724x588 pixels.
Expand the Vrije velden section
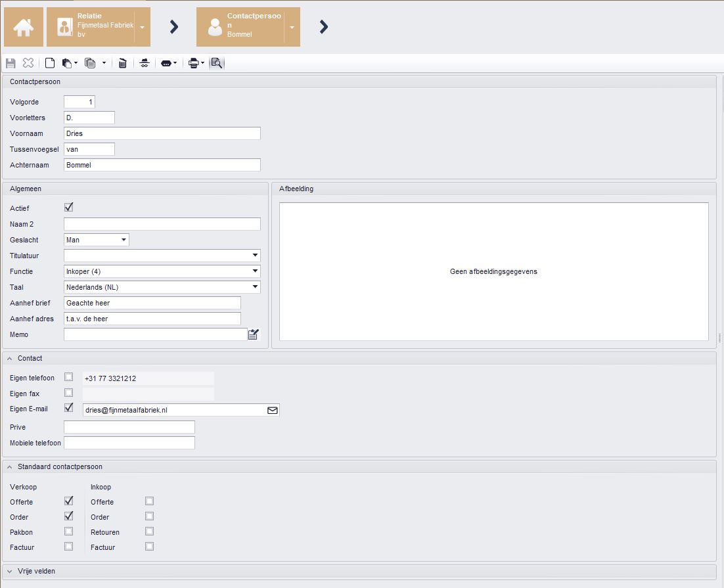10,572
